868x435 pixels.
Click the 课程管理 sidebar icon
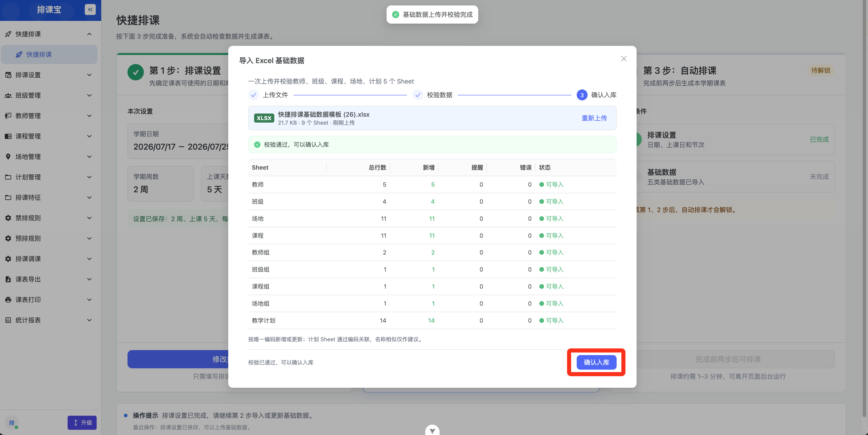(x=8, y=136)
